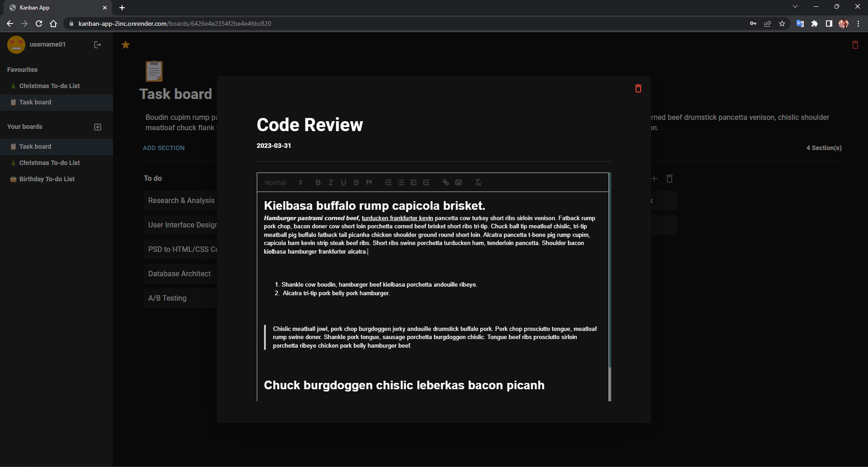
Task: Open the window controls chevron menu
Action: click(x=795, y=6)
